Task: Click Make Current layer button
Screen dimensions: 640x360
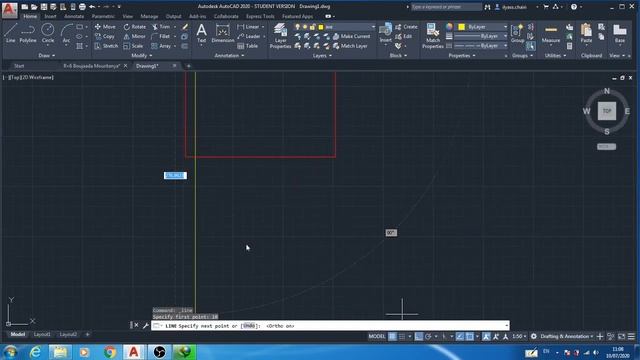Action: tap(351, 36)
